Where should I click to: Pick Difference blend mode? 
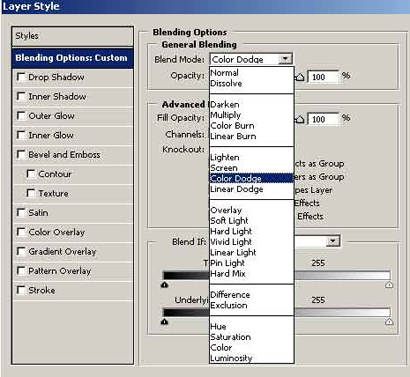(x=251, y=295)
